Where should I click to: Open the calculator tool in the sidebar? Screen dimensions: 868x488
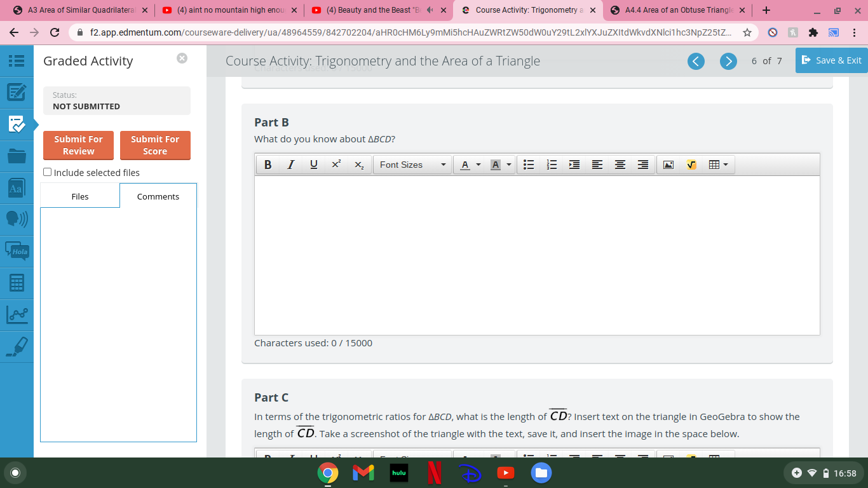pos(16,281)
